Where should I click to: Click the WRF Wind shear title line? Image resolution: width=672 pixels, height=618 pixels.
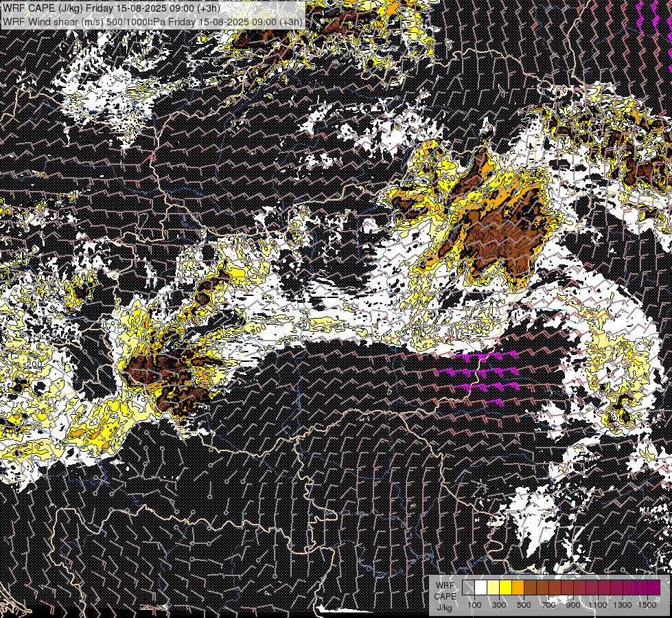pos(152,22)
